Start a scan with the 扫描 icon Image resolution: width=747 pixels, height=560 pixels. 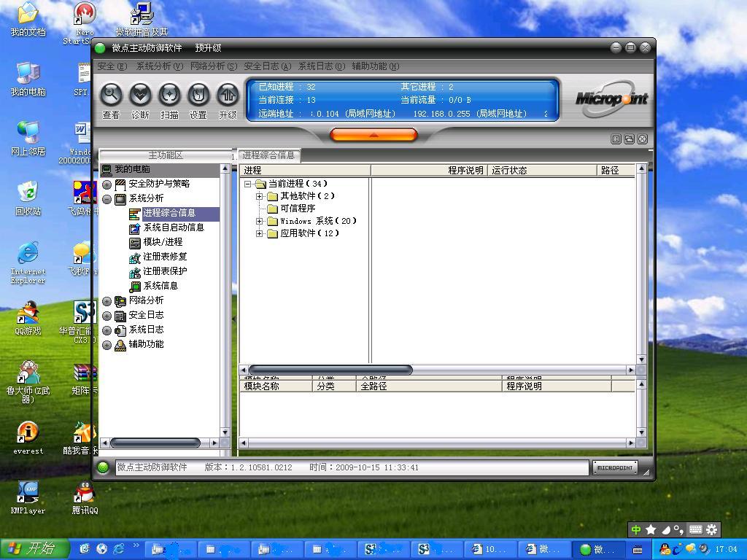point(169,96)
